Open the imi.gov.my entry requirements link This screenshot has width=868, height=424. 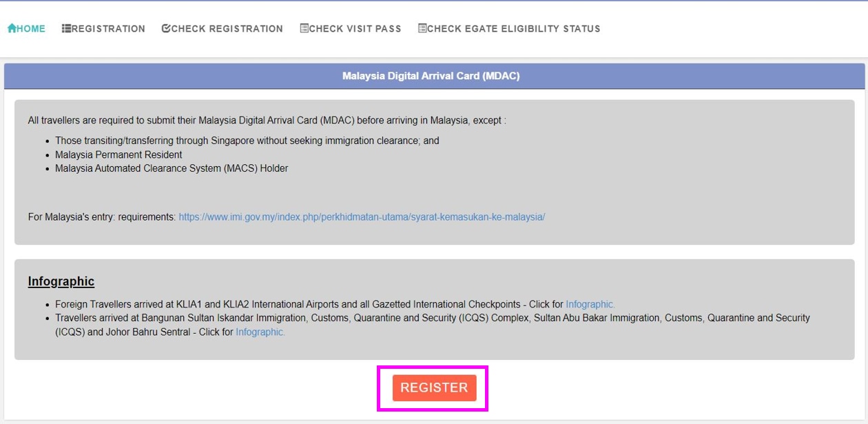pyautogui.click(x=362, y=216)
